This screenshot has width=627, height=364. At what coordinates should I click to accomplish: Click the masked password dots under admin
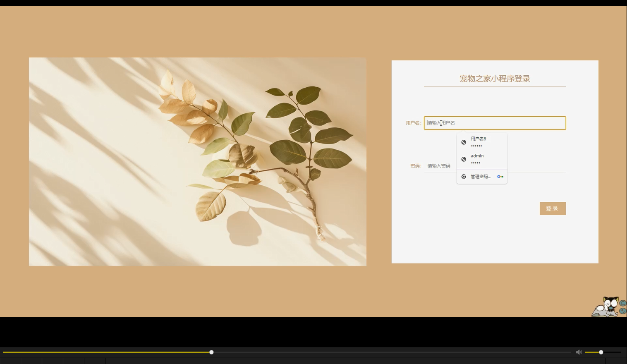(x=475, y=163)
